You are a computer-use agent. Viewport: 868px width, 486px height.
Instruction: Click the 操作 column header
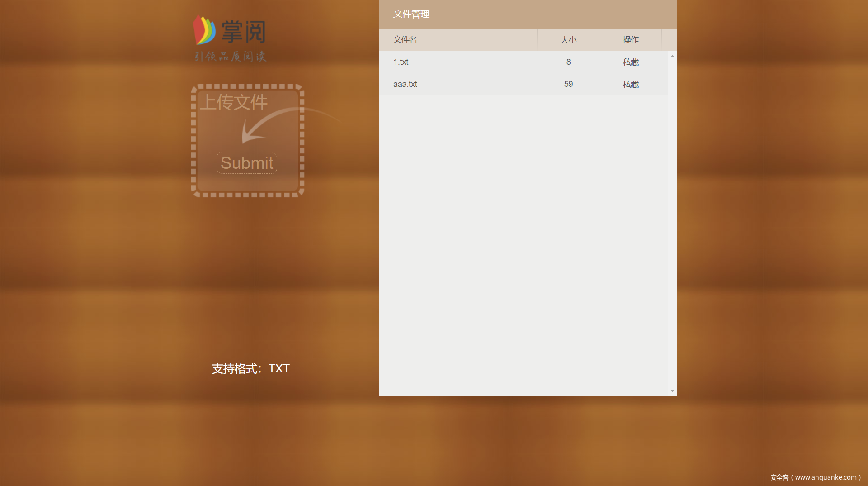630,40
